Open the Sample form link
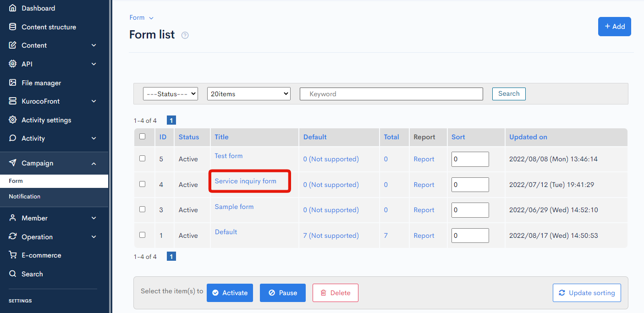The width and height of the screenshot is (644, 313). tap(234, 207)
